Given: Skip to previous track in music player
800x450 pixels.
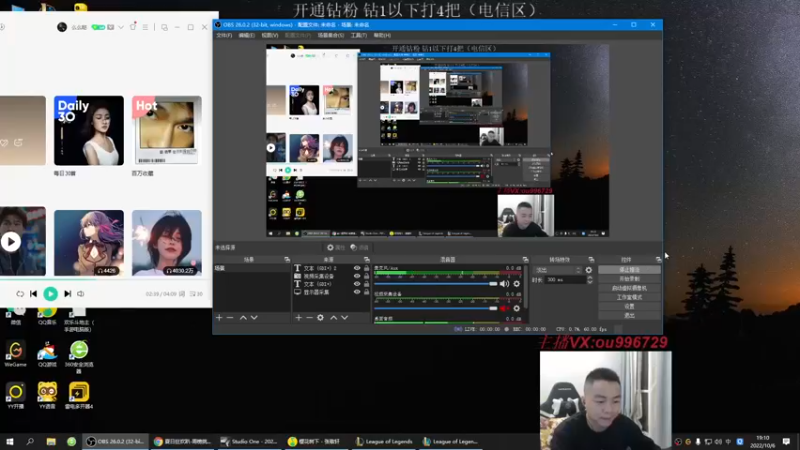Looking at the screenshot, I should click(34, 293).
